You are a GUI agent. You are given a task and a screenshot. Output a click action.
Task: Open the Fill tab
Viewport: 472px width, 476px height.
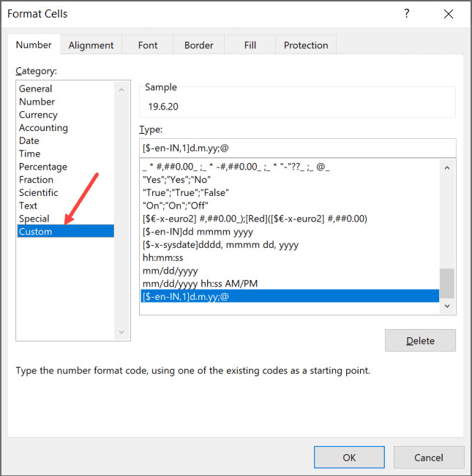(x=250, y=45)
